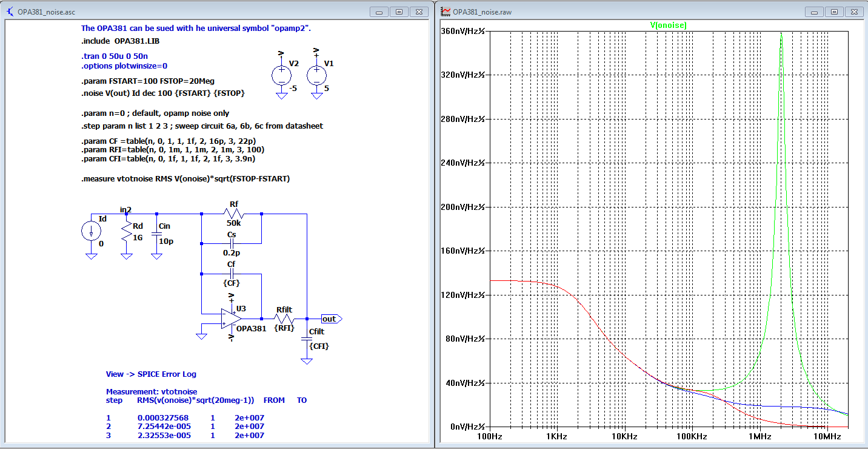Viewport: 868px width, 449px height.
Task: Click the 7.25442e-005 measurement value
Action: (164, 427)
